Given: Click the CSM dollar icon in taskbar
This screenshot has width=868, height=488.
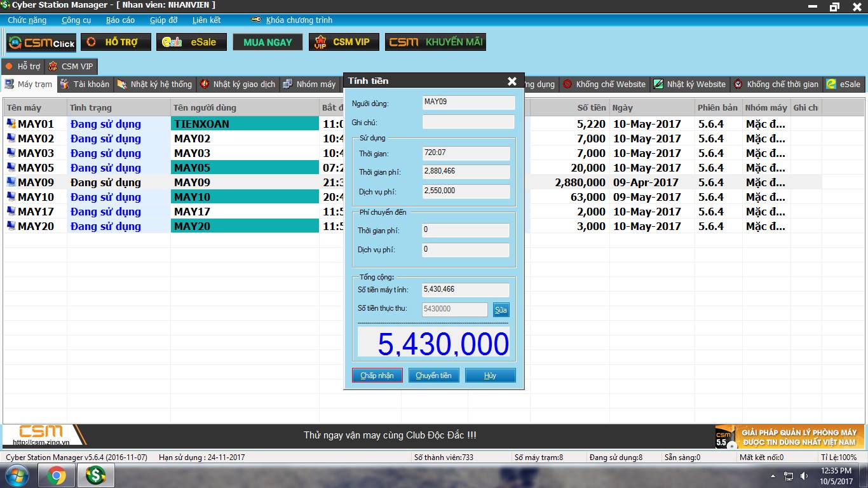Looking at the screenshot, I should pyautogui.click(x=95, y=475).
